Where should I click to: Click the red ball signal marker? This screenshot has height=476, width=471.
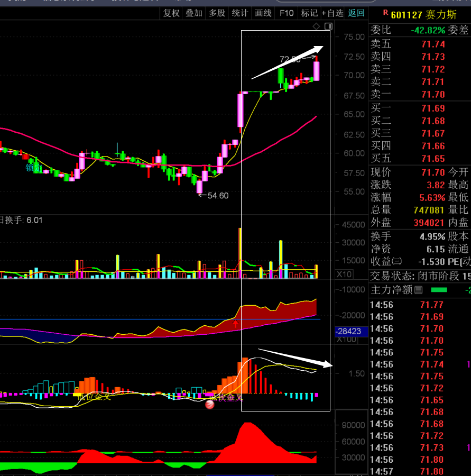click(x=209, y=405)
